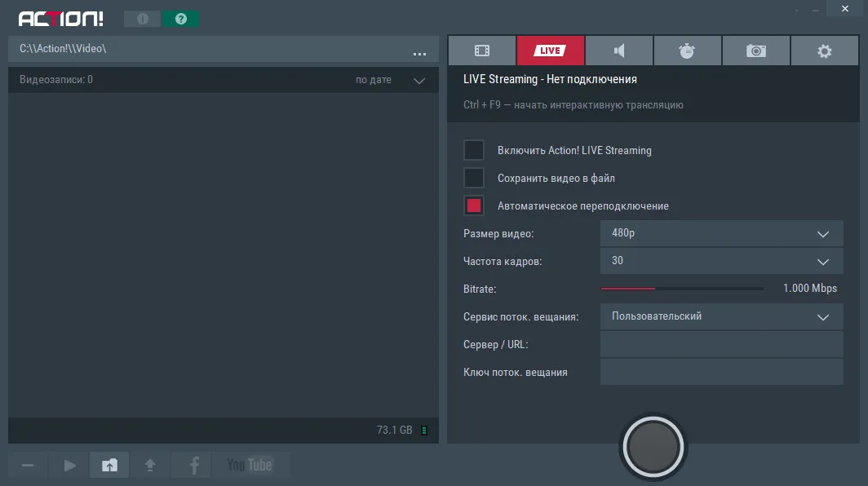Adjust the Bitrate slider
The height and width of the screenshot is (486, 868).
pos(682,289)
